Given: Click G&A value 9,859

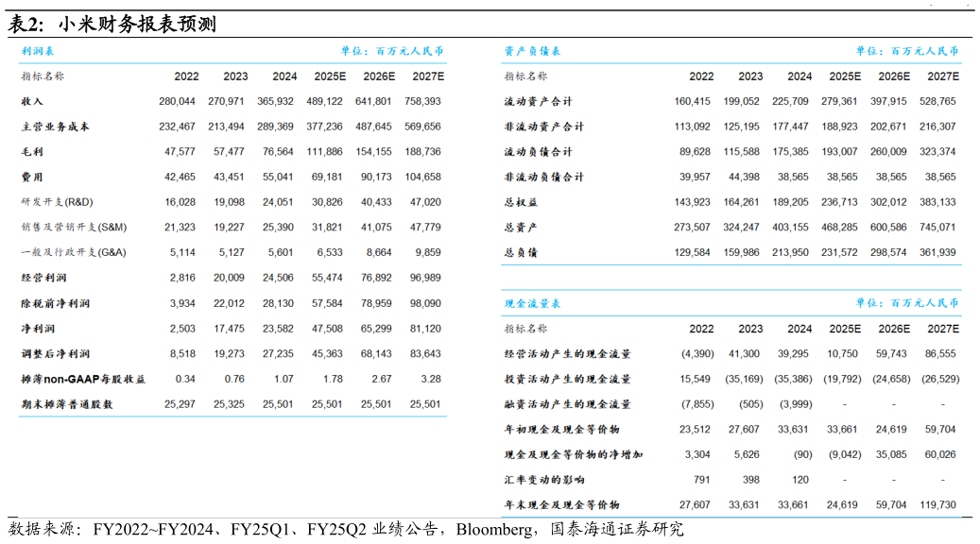Looking at the screenshot, I should click(428, 252).
